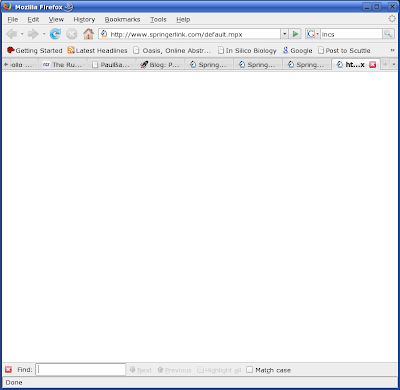Open the Back button history dropdown
The width and height of the screenshot is (400, 390).
[x=22, y=34]
